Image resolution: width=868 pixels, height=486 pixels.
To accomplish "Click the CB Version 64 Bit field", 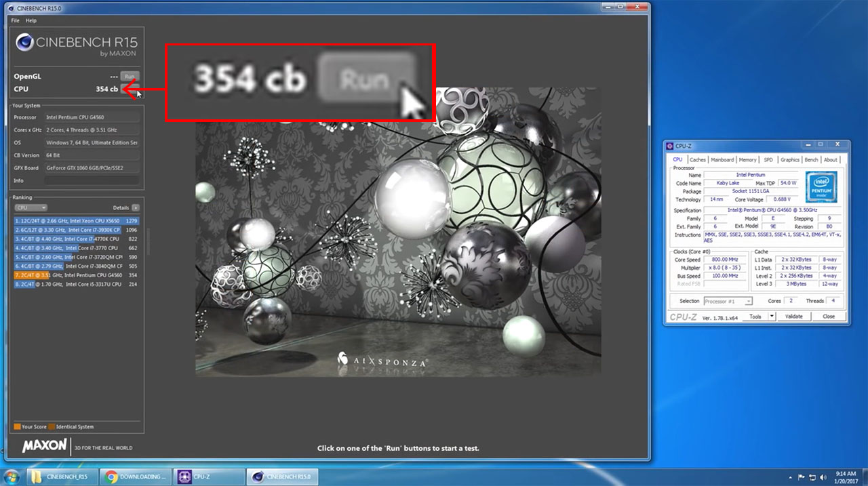I will (92, 155).
